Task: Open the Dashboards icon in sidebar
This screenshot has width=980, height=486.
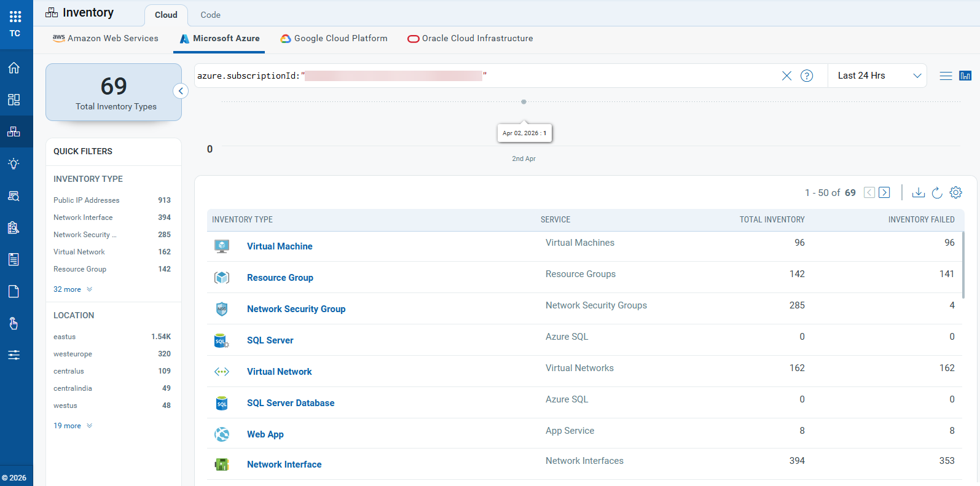Action: tap(14, 100)
